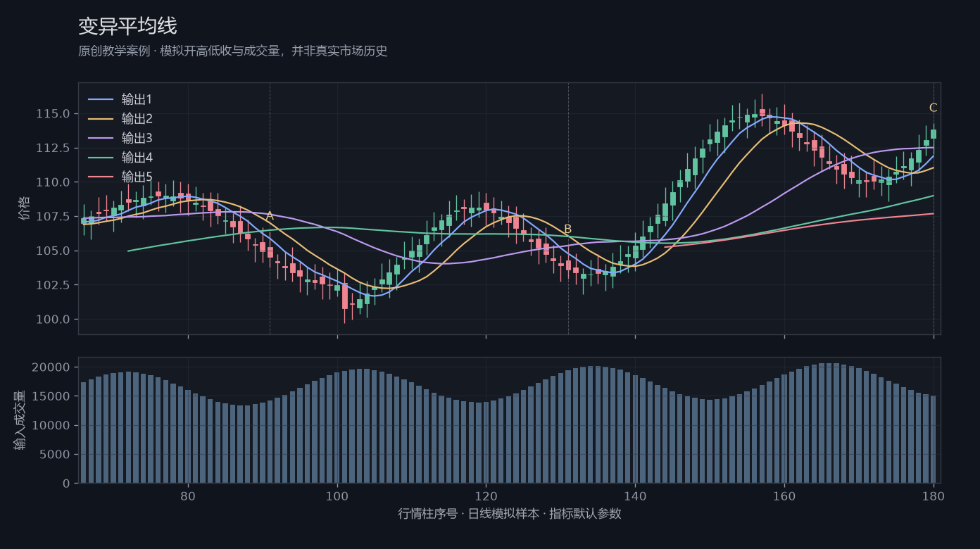Select marker label B on the price chart
The height and width of the screenshot is (549, 980).
click(x=567, y=229)
